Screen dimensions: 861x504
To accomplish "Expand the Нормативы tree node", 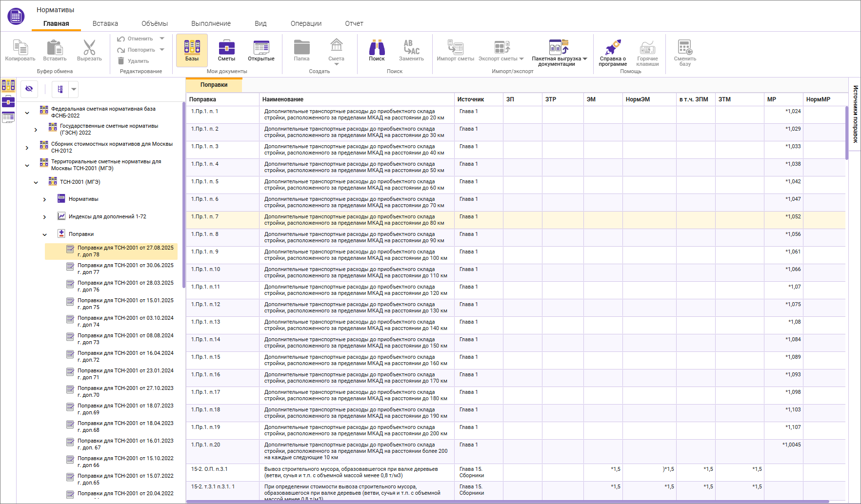I will coord(44,199).
